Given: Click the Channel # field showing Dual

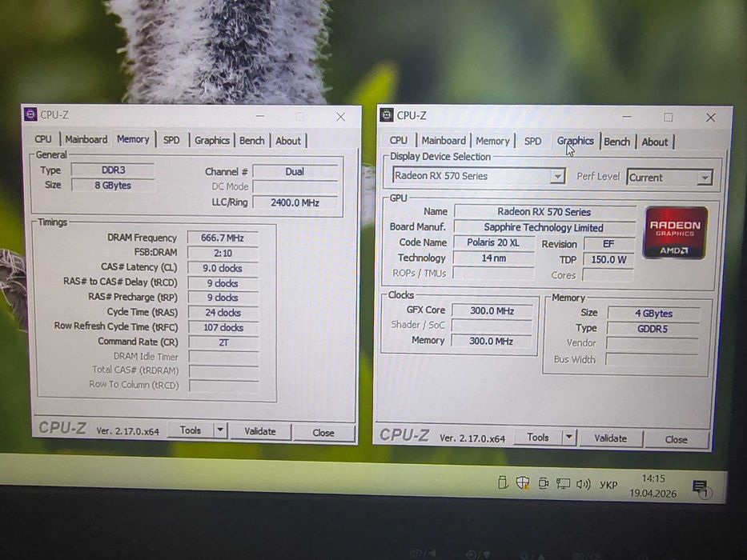Looking at the screenshot, I should tap(295, 171).
